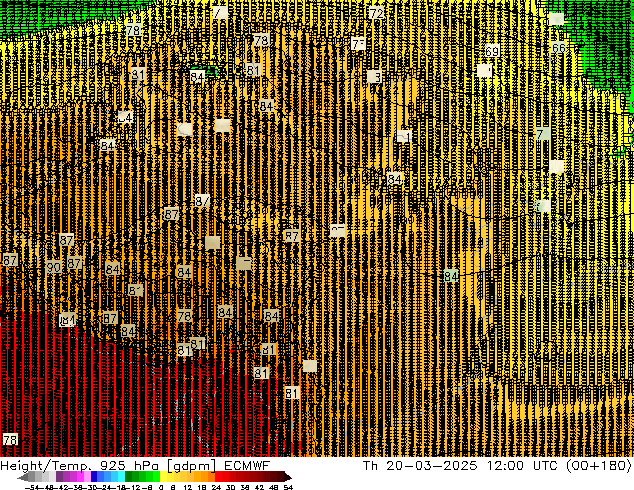Click the contour label '72' near the top
This screenshot has height=490, width=634.
coord(376,13)
